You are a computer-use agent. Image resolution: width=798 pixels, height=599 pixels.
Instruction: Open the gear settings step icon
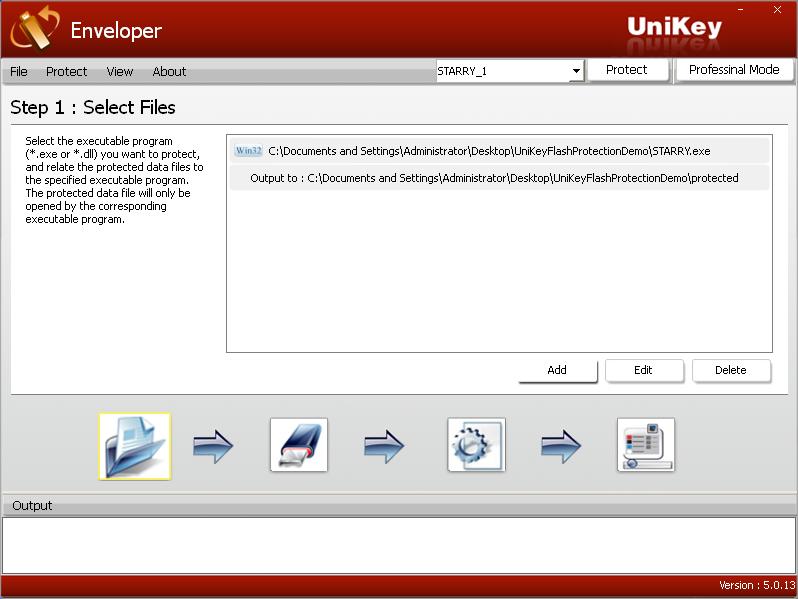[476, 445]
